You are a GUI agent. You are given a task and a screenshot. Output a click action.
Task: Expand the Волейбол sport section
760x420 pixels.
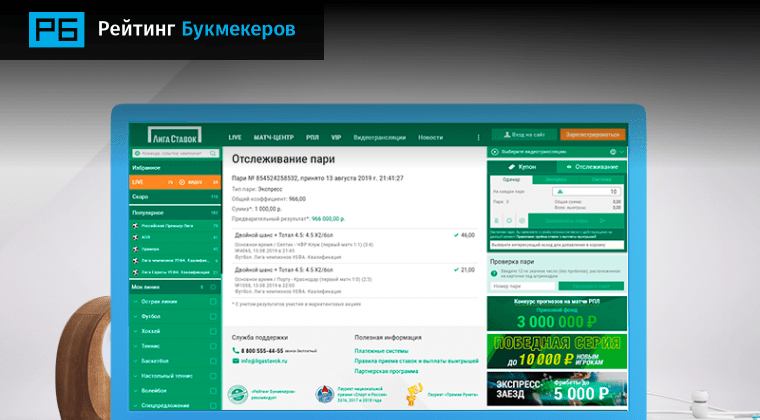click(x=135, y=393)
